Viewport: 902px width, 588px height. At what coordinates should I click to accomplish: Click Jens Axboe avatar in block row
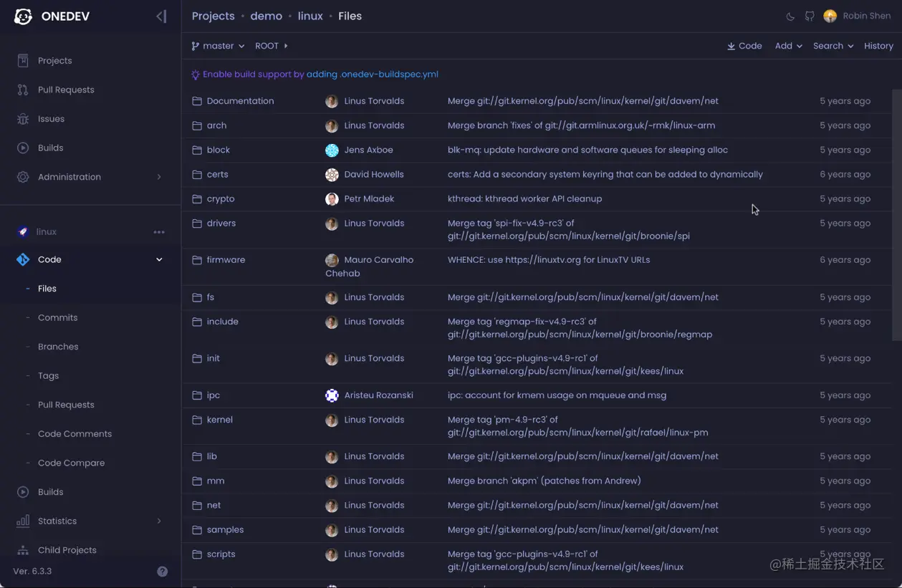point(332,150)
